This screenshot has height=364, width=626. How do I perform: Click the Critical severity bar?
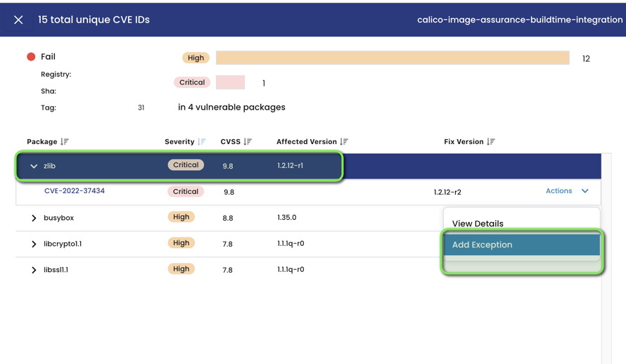click(230, 82)
